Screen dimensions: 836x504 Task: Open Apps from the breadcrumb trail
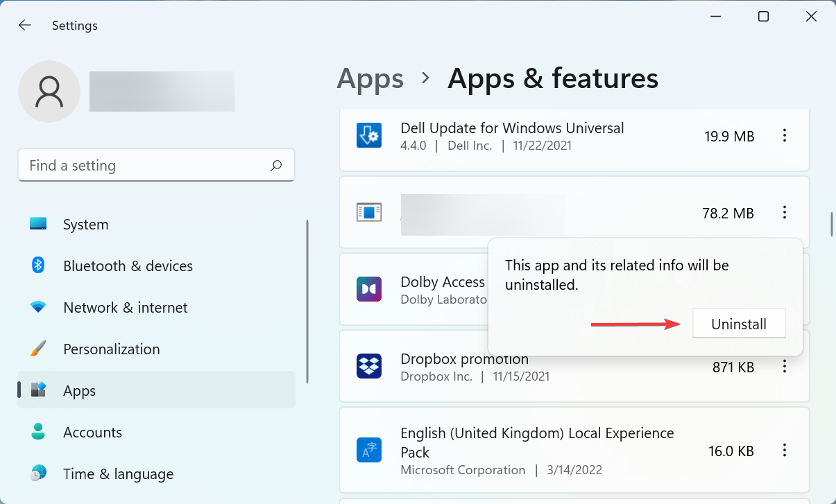pos(370,78)
